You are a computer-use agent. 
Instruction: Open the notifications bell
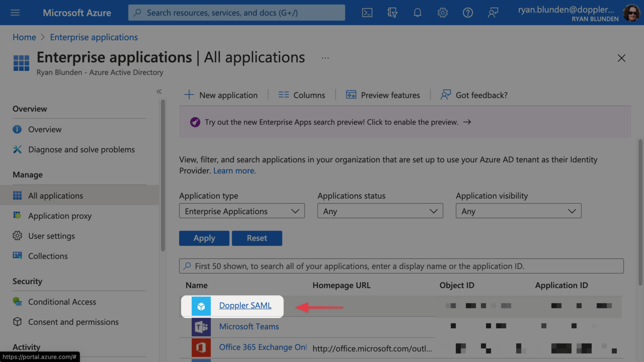pos(418,13)
